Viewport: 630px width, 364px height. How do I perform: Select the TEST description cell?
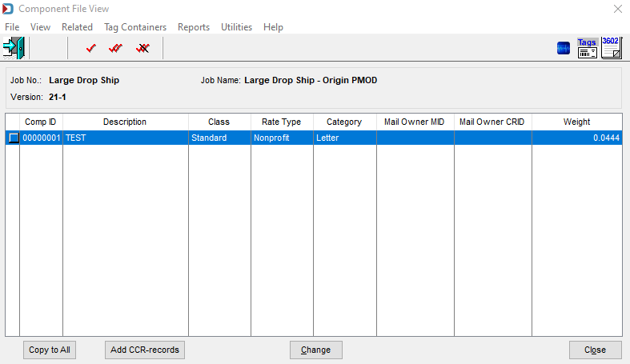(x=126, y=138)
